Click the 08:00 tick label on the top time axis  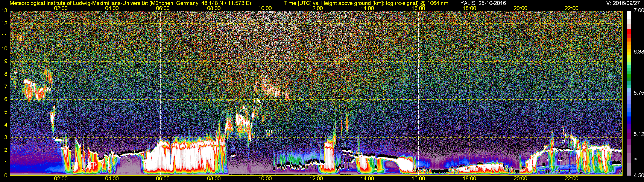tap(214, 8)
